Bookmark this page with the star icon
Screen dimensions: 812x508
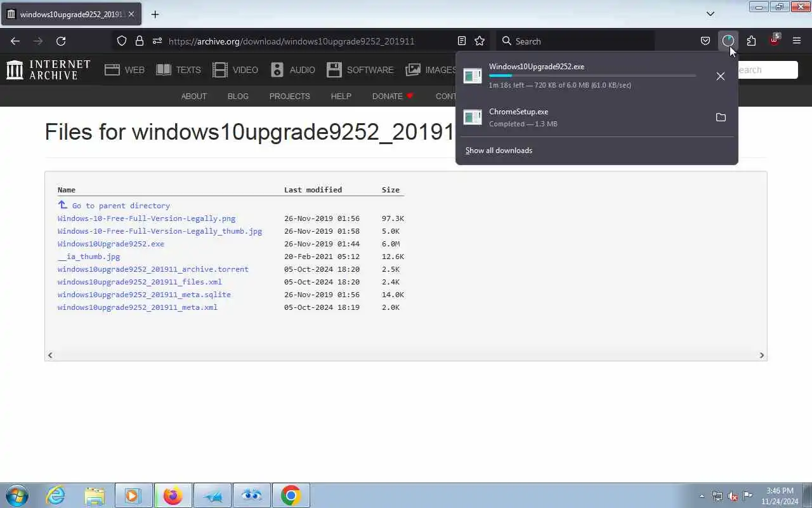(480, 41)
